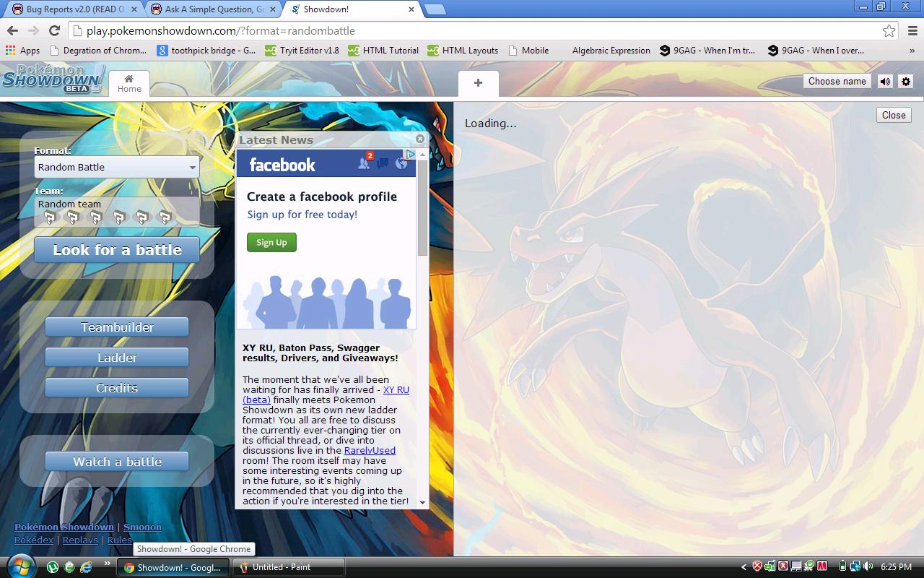Open the Ladder
The image size is (924, 578).
pos(117,358)
